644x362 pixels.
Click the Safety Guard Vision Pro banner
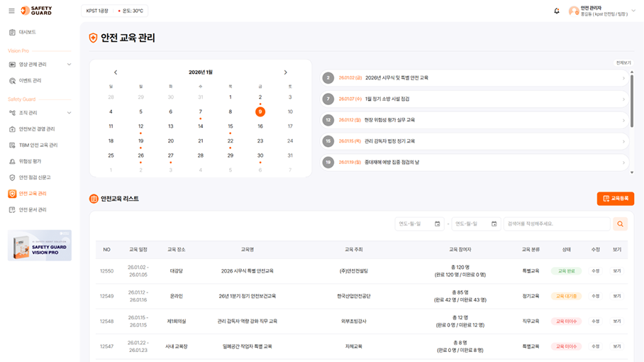click(x=40, y=245)
